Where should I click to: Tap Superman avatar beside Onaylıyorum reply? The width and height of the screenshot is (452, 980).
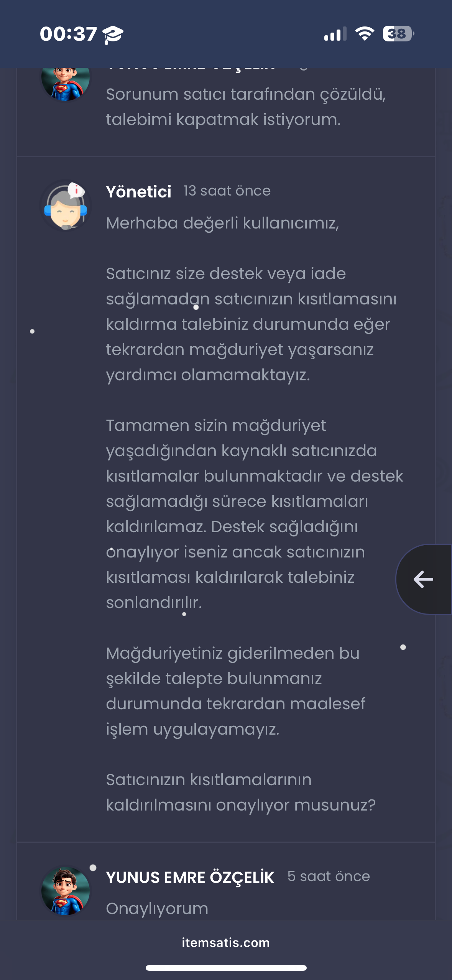[x=66, y=891]
